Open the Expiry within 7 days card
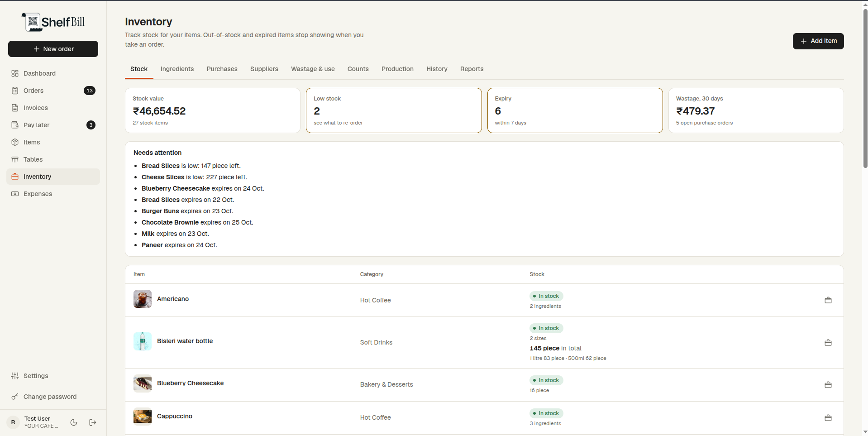The image size is (868, 436). pyautogui.click(x=575, y=110)
